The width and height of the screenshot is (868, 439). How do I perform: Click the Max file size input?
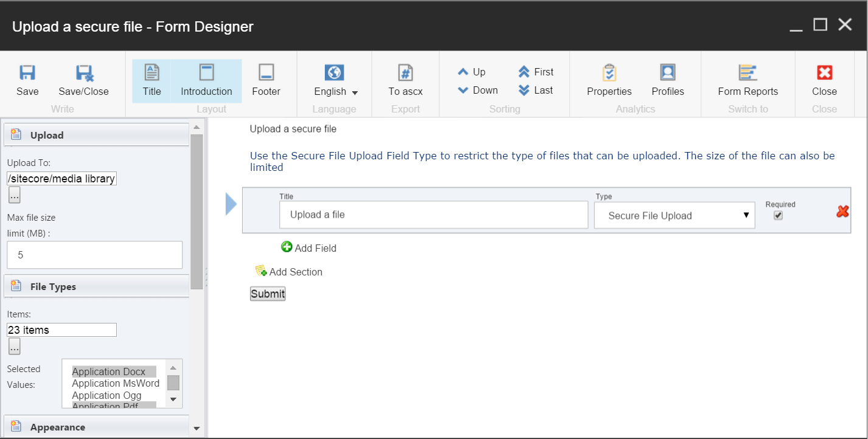[94, 255]
